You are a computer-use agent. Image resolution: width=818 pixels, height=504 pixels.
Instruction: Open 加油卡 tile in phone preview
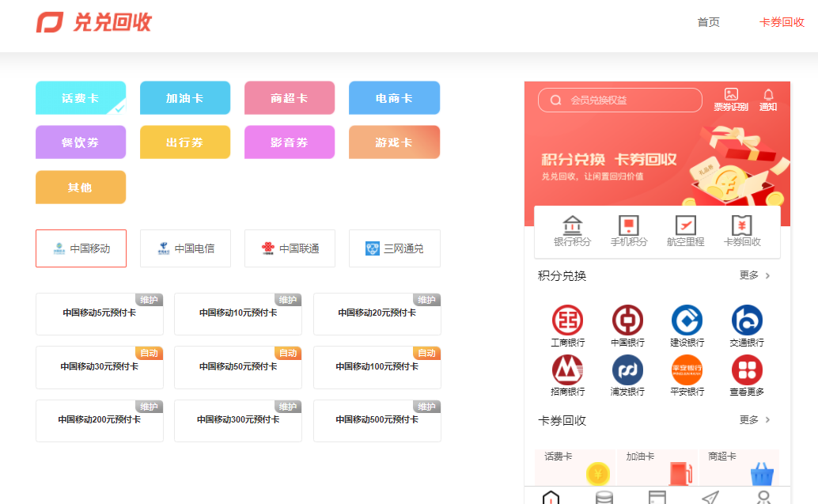657,468
